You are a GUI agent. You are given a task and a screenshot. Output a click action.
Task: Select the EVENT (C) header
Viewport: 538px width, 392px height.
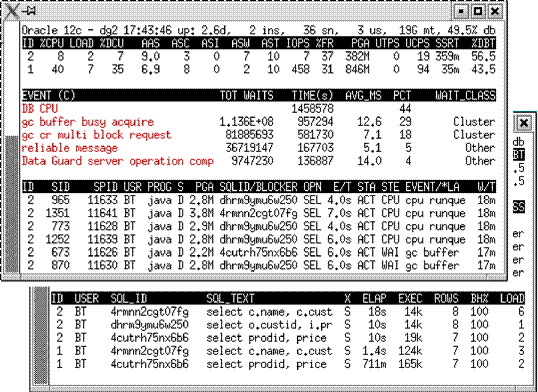(48, 95)
